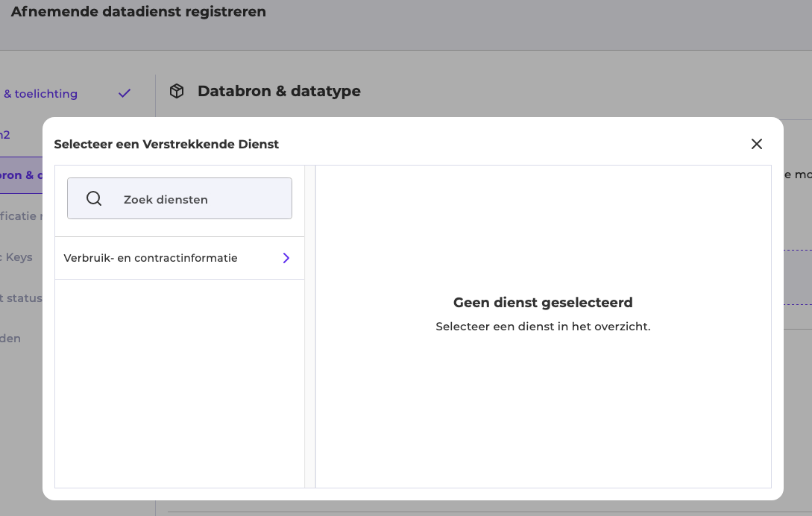Close the Selecteer een Verstrekkende Dienst dialog
The image size is (812, 516).
757,144
